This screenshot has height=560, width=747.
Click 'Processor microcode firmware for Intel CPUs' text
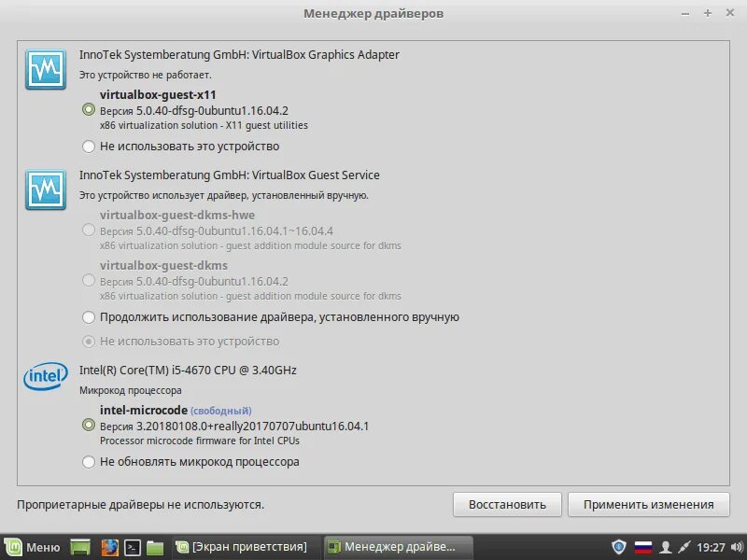[x=200, y=441]
